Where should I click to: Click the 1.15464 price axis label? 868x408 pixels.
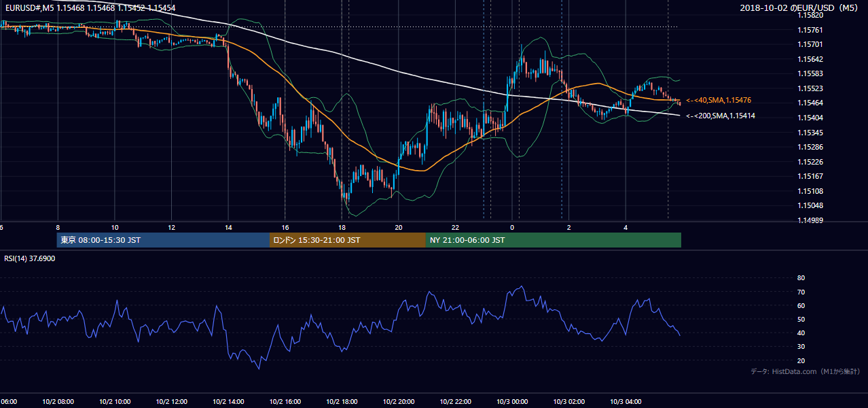[809, 103]
